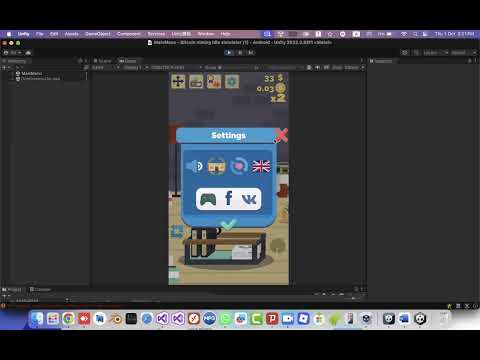The width and height of the screenshot is (480, 360).
Task: Click the pink circular reset icon in Settings
Action: tap(239, 166)
